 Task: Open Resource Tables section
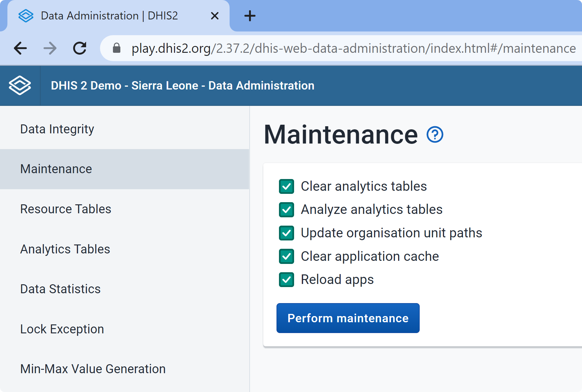124,209
